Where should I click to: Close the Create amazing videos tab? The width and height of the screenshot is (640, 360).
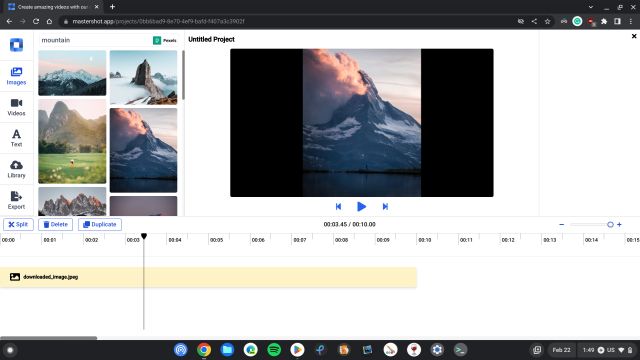point(96,7)
